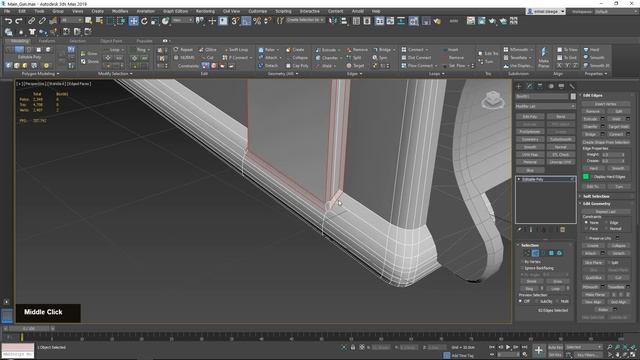
Task: Select the Normal constraint radio button
Action: [607, 229]
